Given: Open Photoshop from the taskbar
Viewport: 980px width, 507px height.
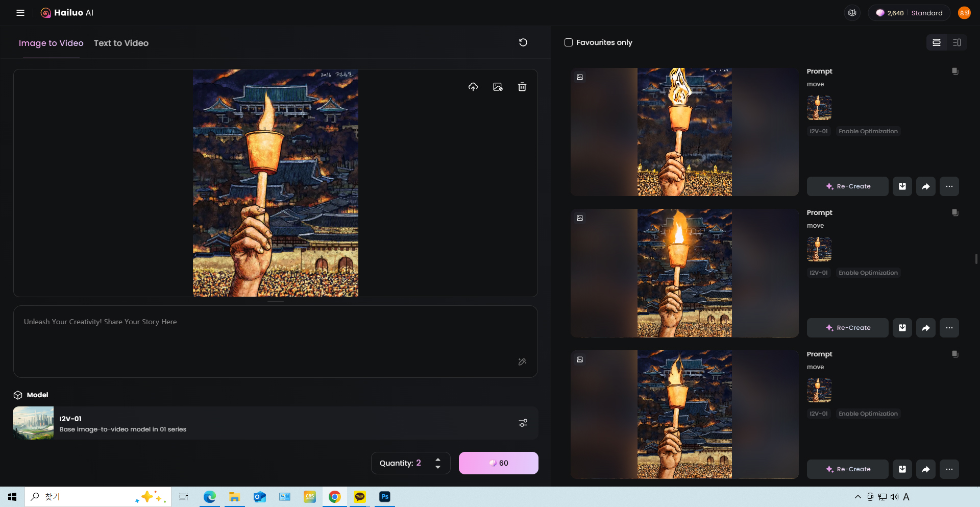Looking at the screenshot, I should coord(385,497).
